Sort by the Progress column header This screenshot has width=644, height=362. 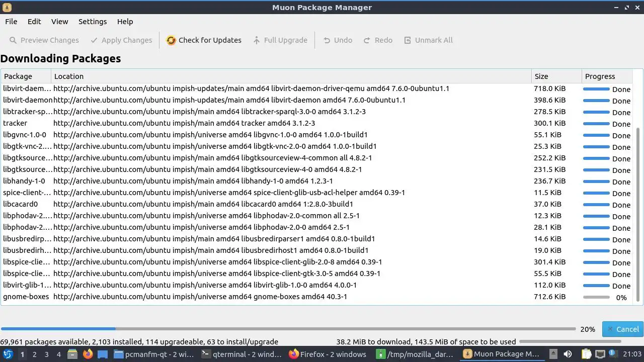tap(607, 76)
